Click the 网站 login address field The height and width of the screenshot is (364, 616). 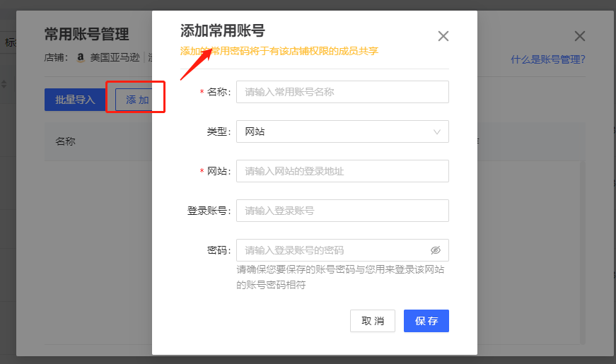(x=342, y=171)
